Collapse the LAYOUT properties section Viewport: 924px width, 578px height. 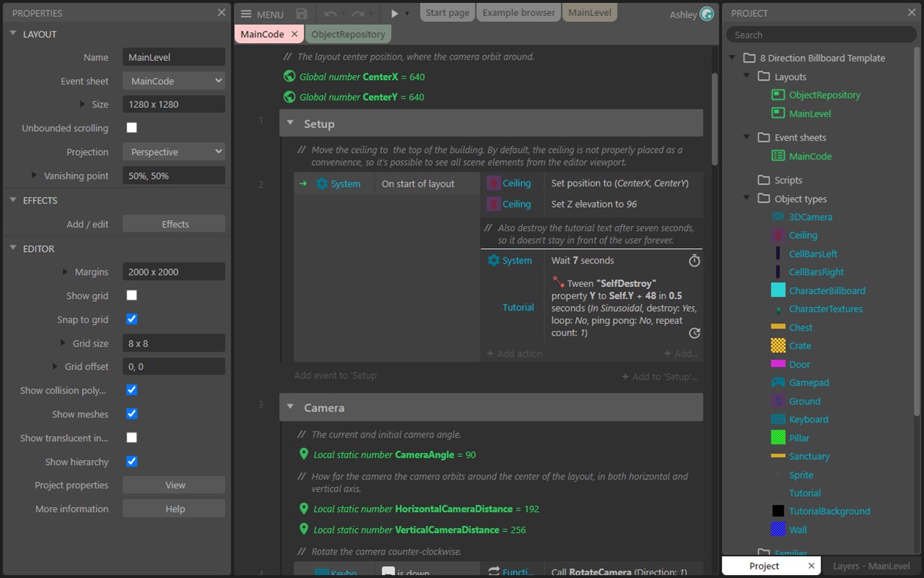13,34
